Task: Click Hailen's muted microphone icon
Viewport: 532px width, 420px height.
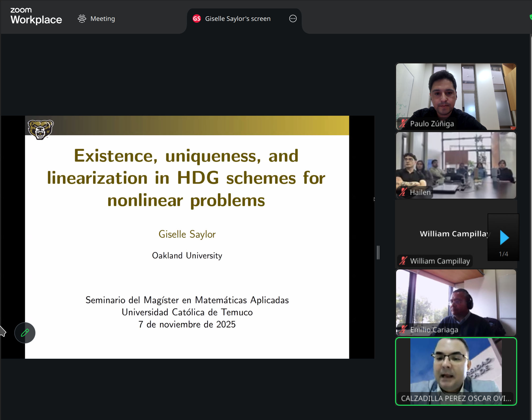Action: [x=403, y=192]
